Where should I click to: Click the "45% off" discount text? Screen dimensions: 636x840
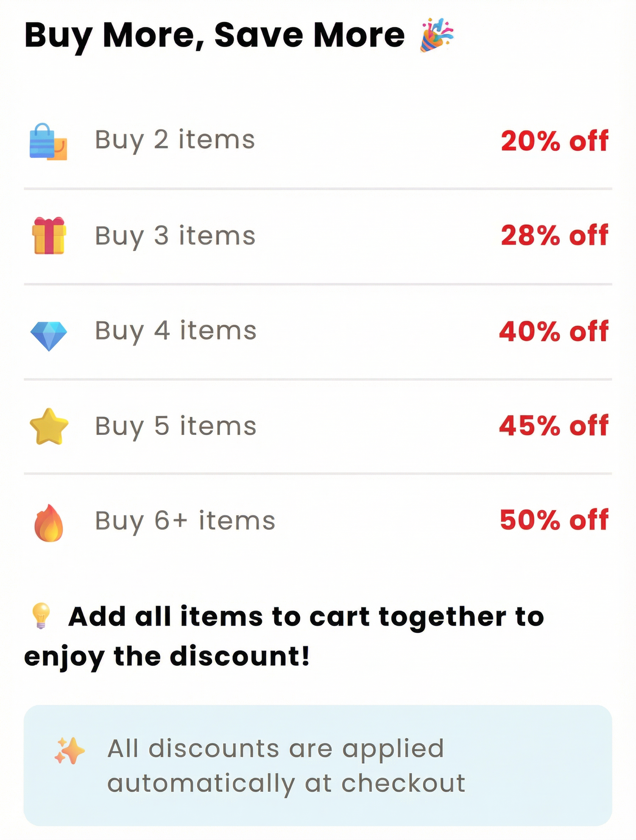coord(554,426)
